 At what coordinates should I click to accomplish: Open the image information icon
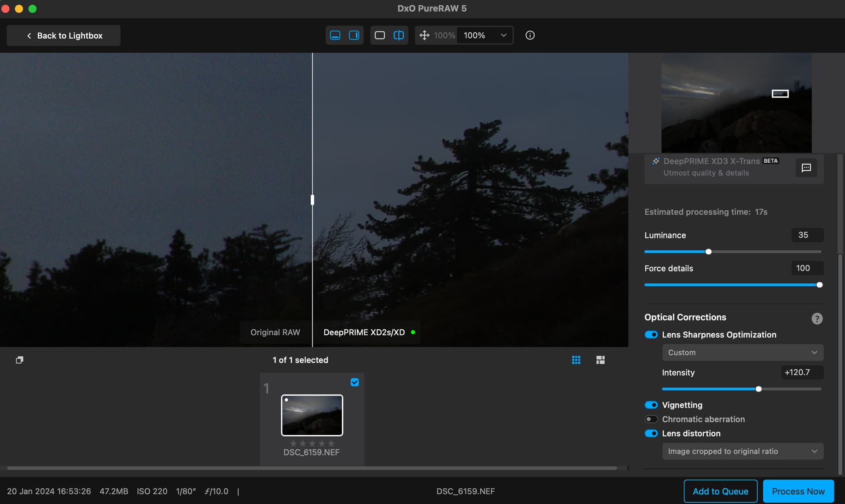(x=530, y=35)
